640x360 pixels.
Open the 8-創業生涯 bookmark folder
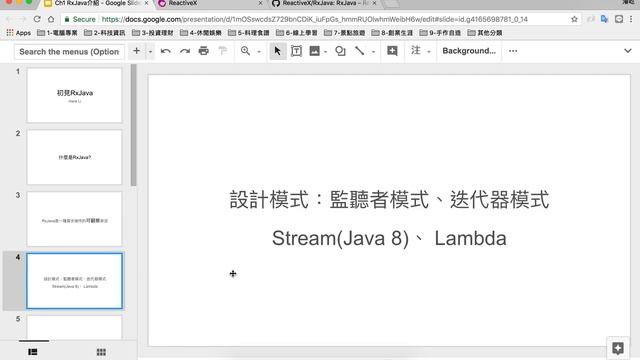click(x=392, y=33)
